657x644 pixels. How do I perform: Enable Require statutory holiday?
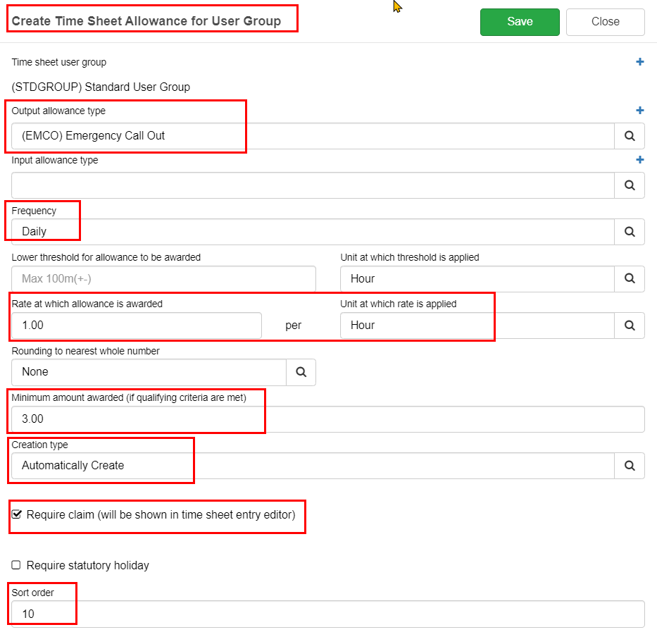point(15,565)
